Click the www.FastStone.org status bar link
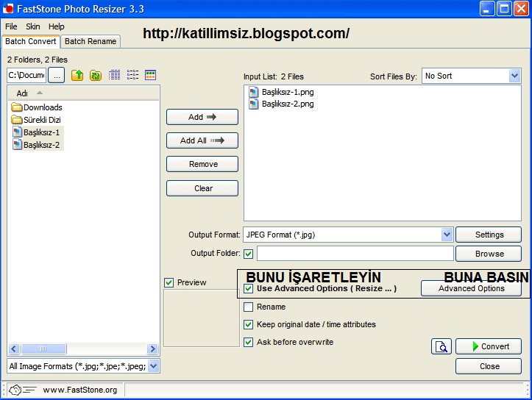 coord(79,390)
